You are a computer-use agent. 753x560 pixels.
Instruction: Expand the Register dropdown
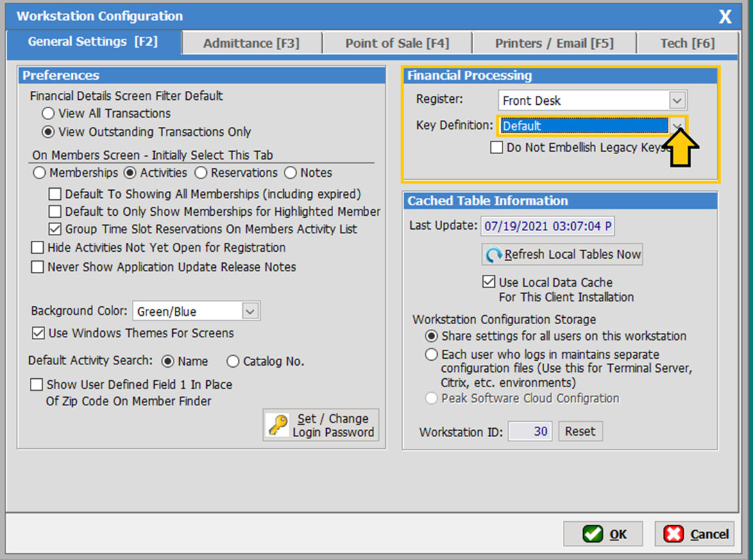[x=677, y=101]
